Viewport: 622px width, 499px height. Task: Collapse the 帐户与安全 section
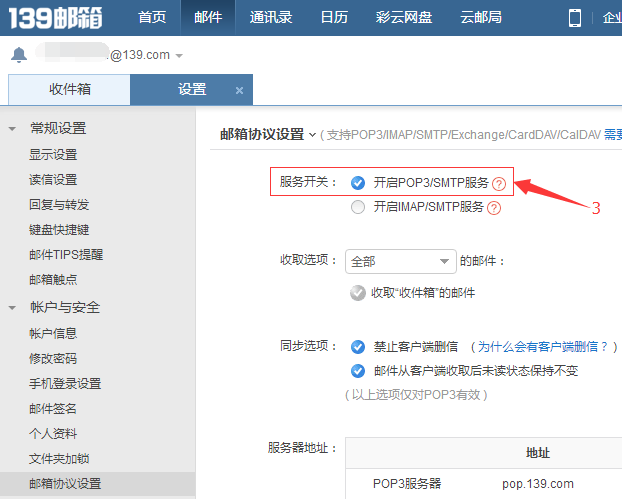click(x=13, y=308)
